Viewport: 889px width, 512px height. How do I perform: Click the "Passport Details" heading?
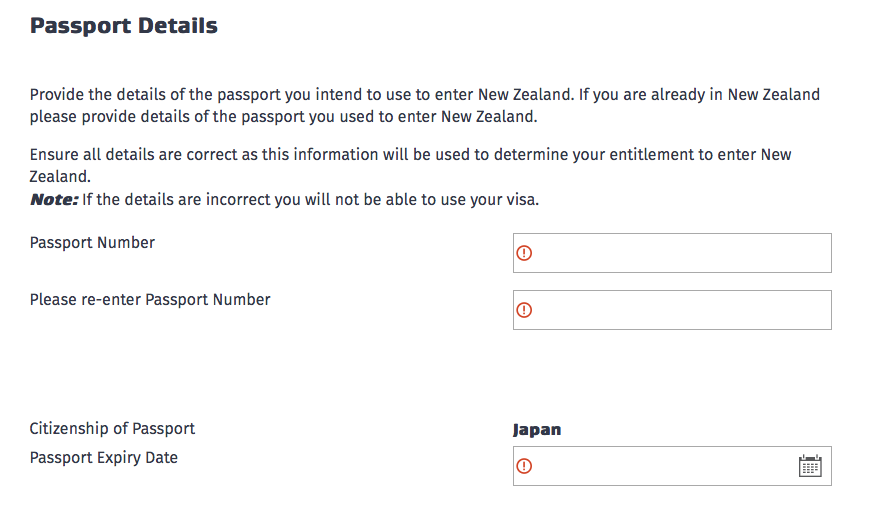124,26
